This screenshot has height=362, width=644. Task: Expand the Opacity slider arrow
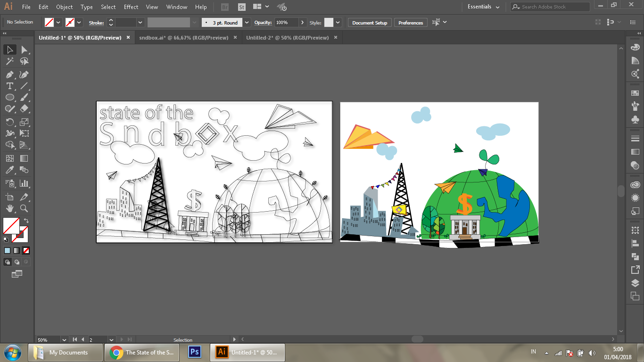point(302,22)
